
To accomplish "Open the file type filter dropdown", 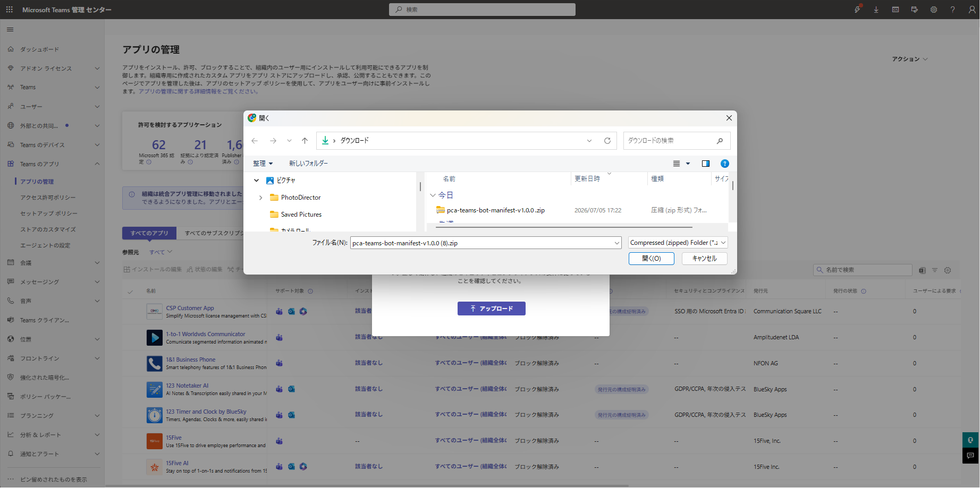I will click(678, 243).
